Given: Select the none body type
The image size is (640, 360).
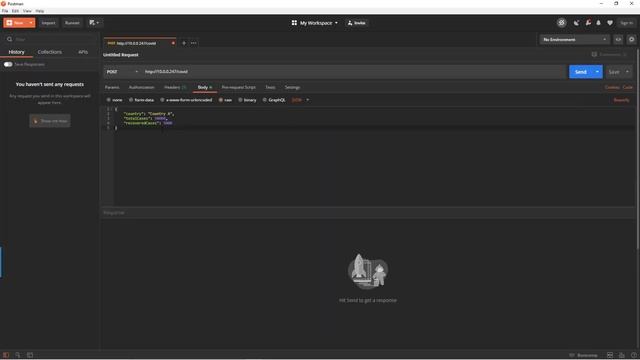Looking at the screenshot, I should pyautogui.click(x=109, y=100).
